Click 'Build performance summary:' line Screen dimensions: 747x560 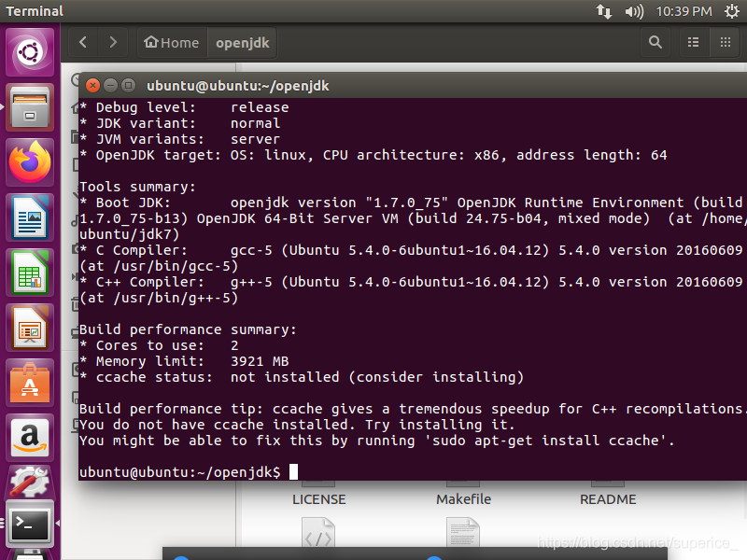click(x=188, y=329)
